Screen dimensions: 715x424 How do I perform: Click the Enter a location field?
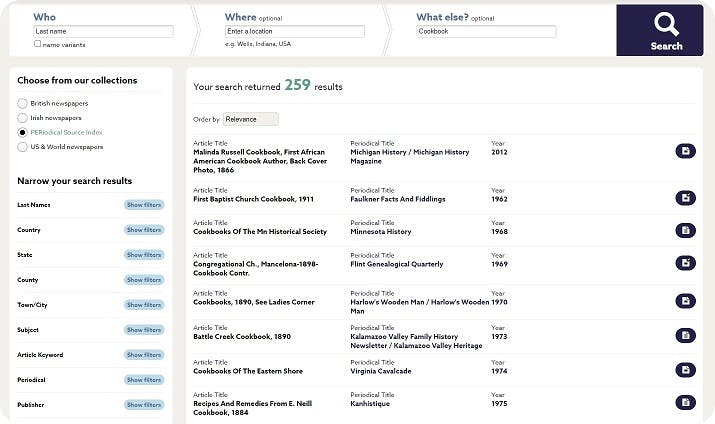tap(294, 32)
